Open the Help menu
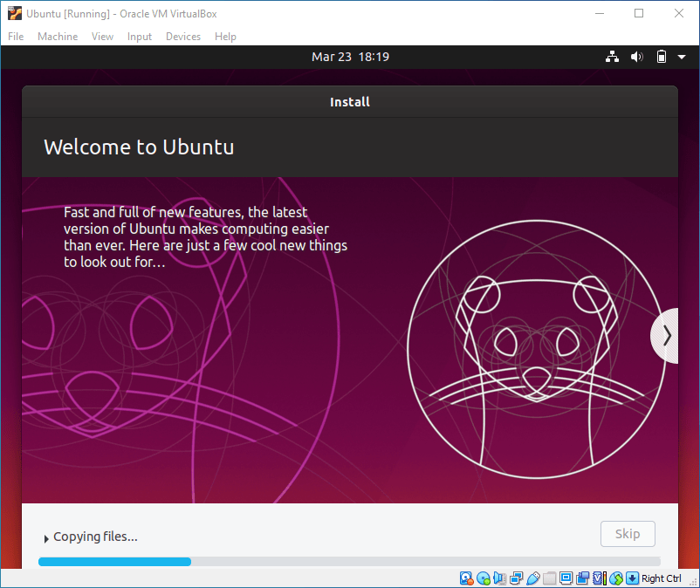 tap(225, 37)
